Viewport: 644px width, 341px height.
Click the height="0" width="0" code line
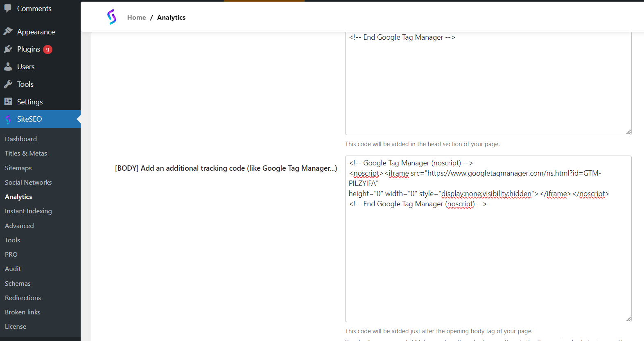point(479,194)
